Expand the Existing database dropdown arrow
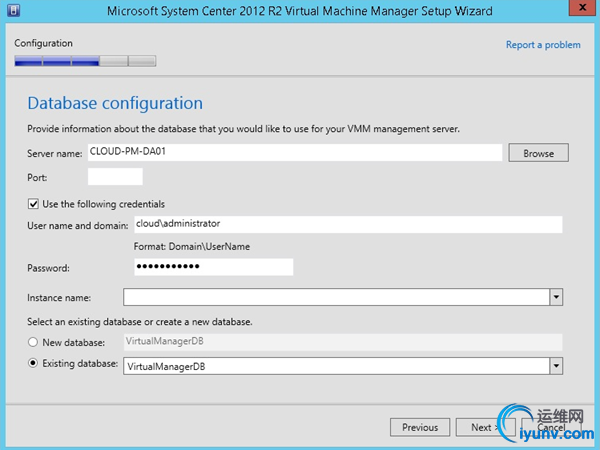The image size is (600, 450). [x=556, y=366]
